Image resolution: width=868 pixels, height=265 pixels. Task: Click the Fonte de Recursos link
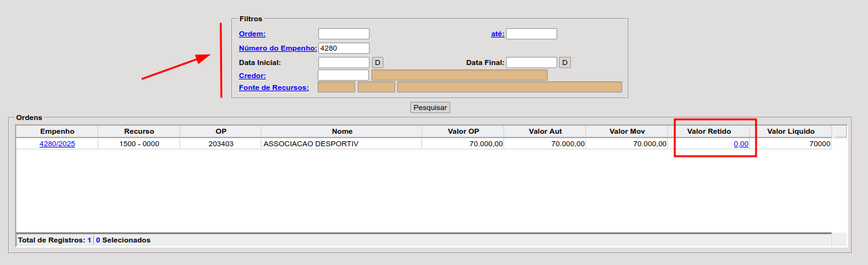(x=274, y=87)
